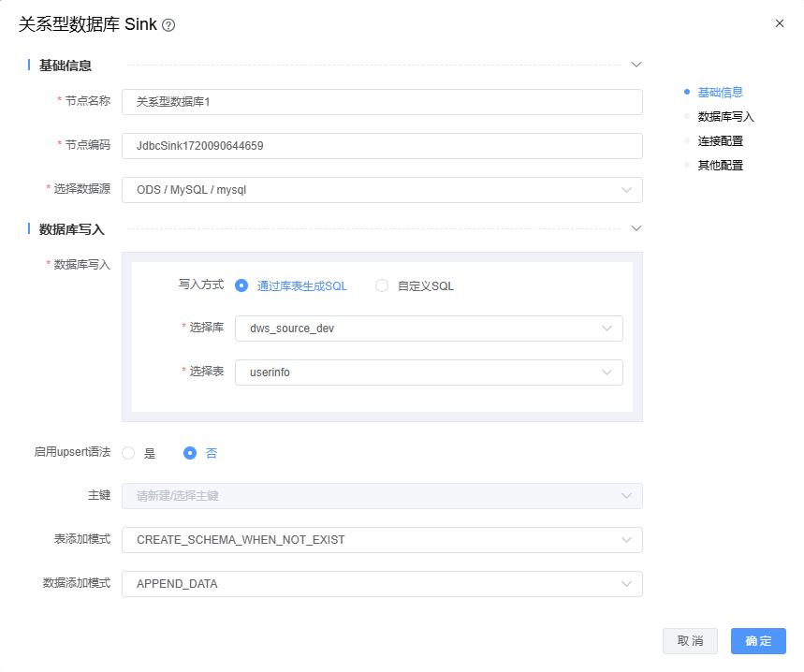Image resolution: width=804 pixels, height=672 pixels.
Task: Open the 选择表 dropdown showing userinfo
Action: 429,373
